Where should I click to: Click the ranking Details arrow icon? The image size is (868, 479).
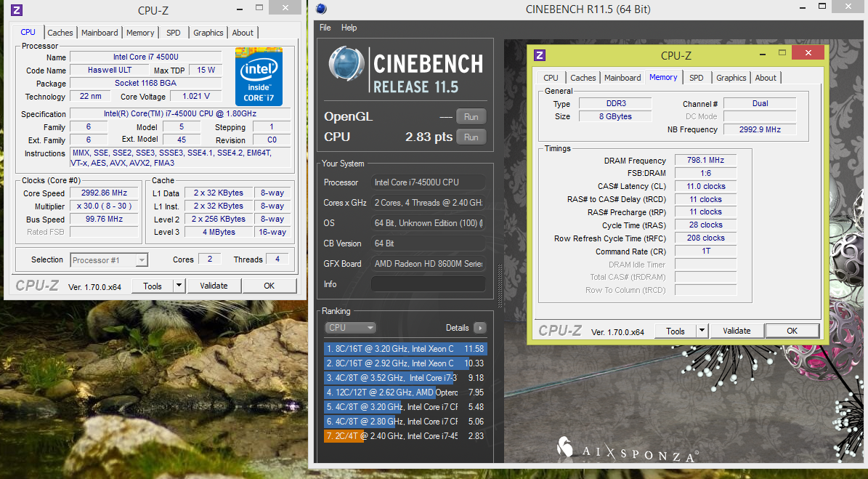(x=480, y=328)
